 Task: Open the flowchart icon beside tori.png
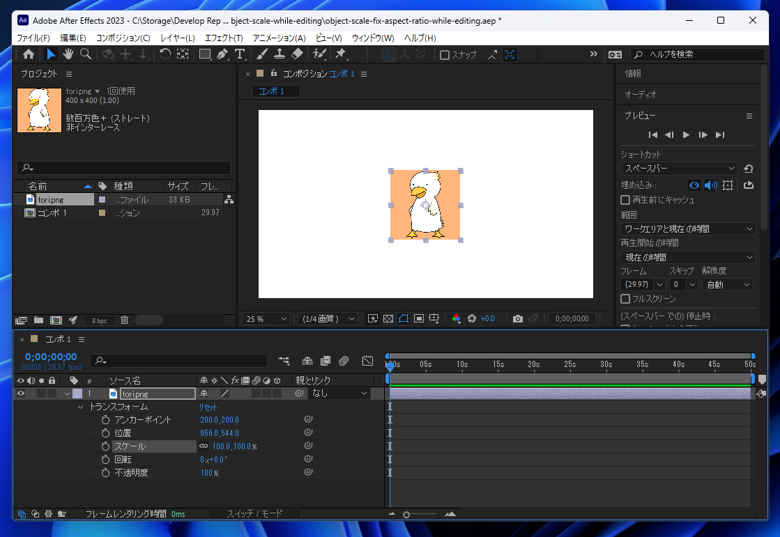pyautogui.click(x=229, y=199)
